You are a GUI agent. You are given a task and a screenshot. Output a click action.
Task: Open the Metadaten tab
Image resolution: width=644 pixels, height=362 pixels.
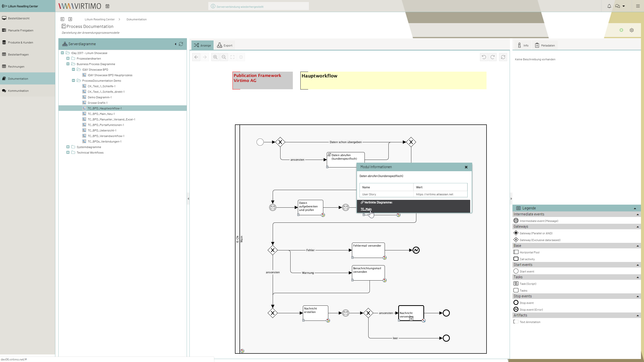(x=545, y=46)
